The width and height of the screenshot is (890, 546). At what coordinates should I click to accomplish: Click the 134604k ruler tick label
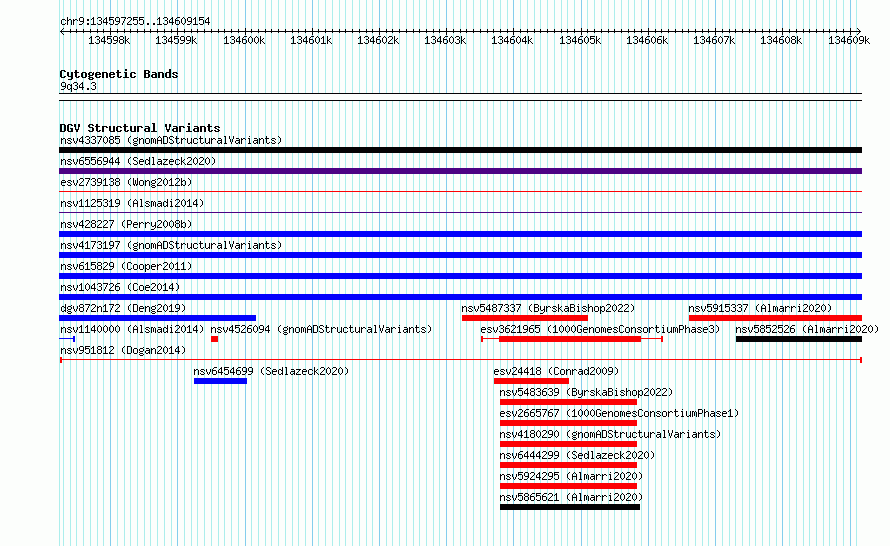[x=512, y=40]
